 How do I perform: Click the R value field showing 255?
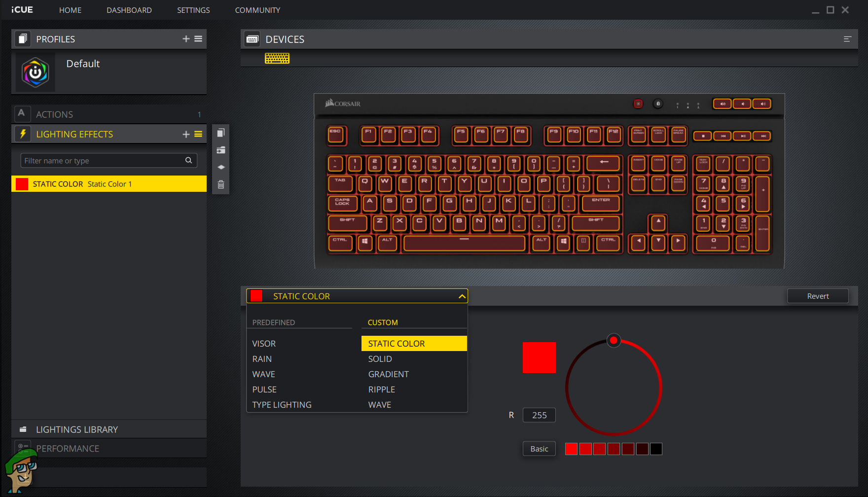tap(539, 415)
